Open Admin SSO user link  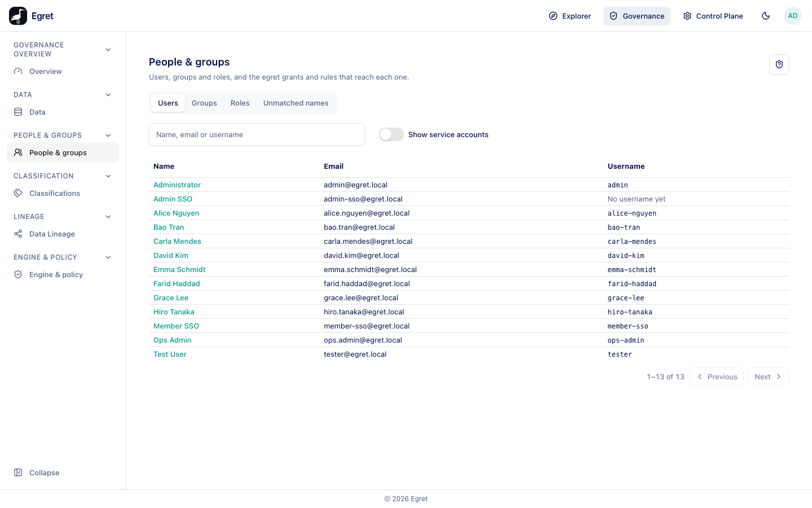(173, 199)
